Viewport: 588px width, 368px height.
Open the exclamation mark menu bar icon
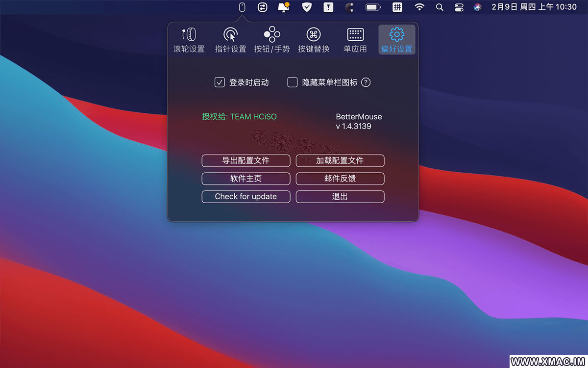pyautogui.click(x=328, y=7)
